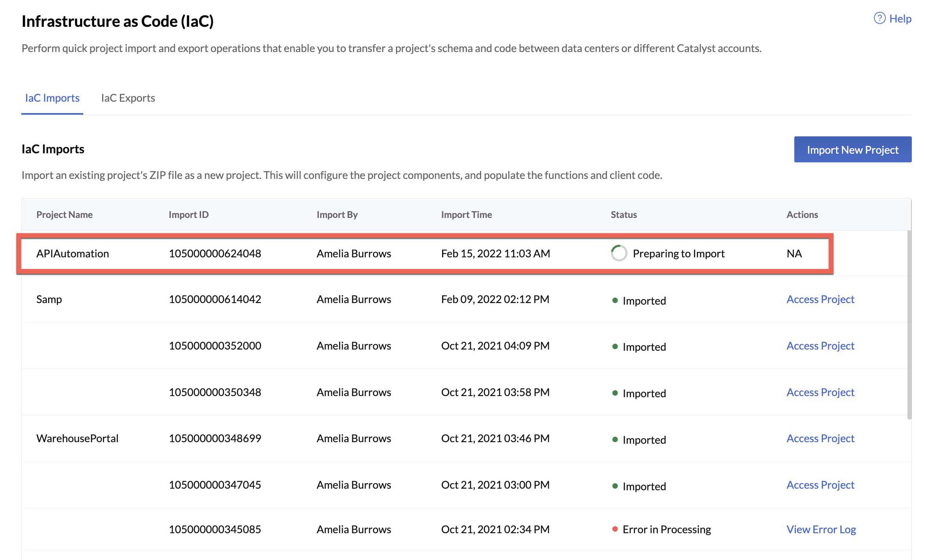This screenshot has height=560, width=926.
Task: Click the green Imported status dot for Samp
Action: pos(615,301)
